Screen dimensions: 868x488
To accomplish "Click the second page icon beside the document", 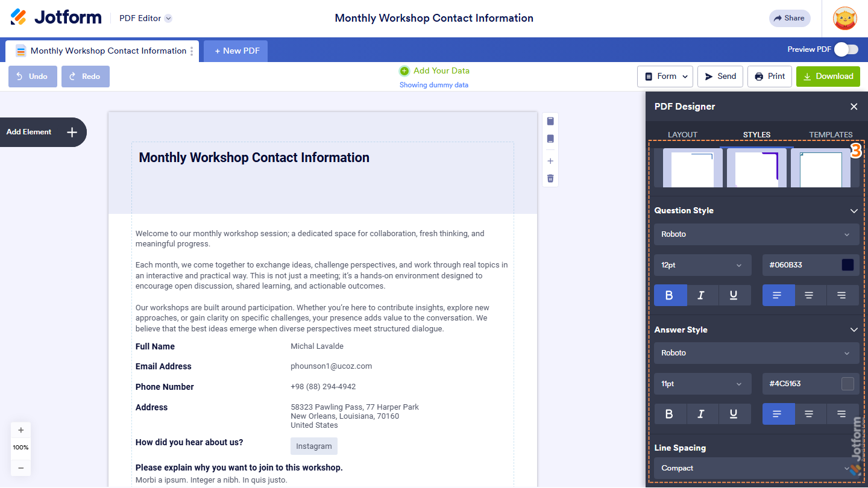I will point(550,139).
